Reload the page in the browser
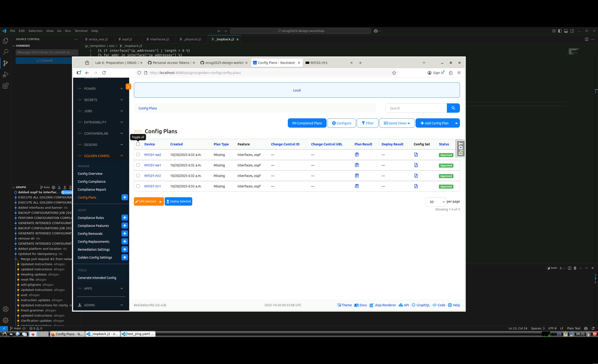Viewport: 598px width, 364px height. click(104, 73)
